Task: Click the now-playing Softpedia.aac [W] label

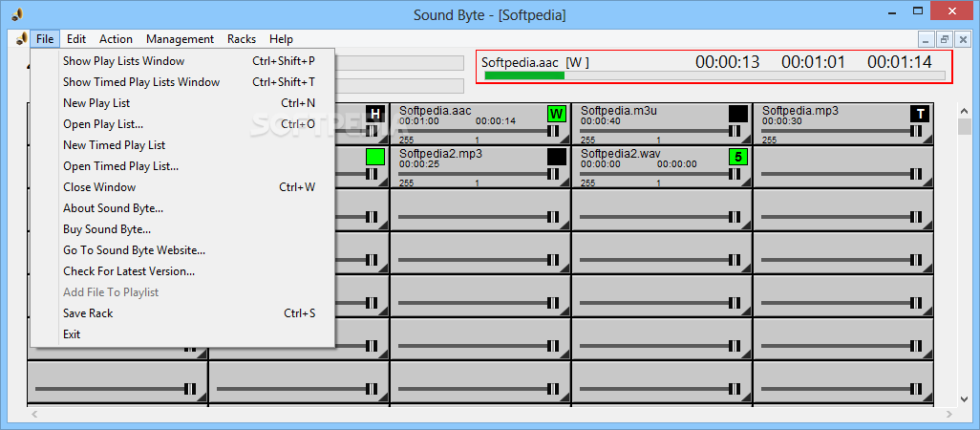Action: [535, 62]
